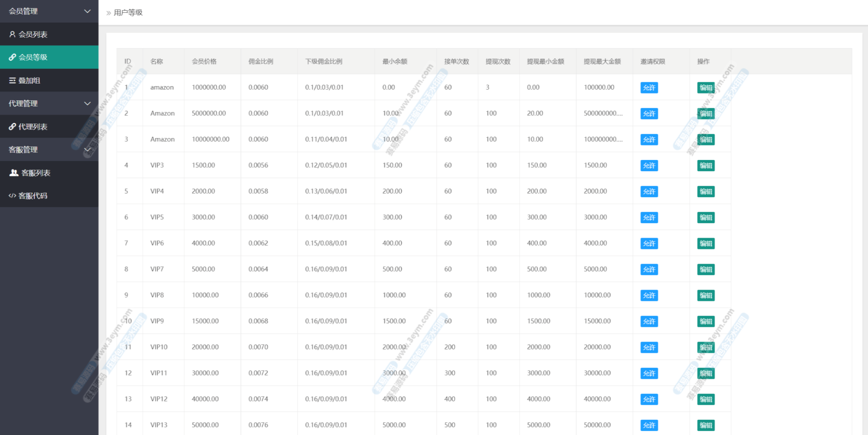Toggle 允许 invite permission for VIP13
Screen dimensions: 868x435
(649, 425)
